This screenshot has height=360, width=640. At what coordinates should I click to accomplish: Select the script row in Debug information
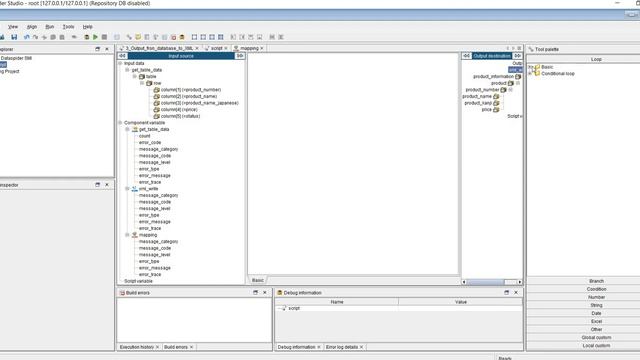click(294, 309)
